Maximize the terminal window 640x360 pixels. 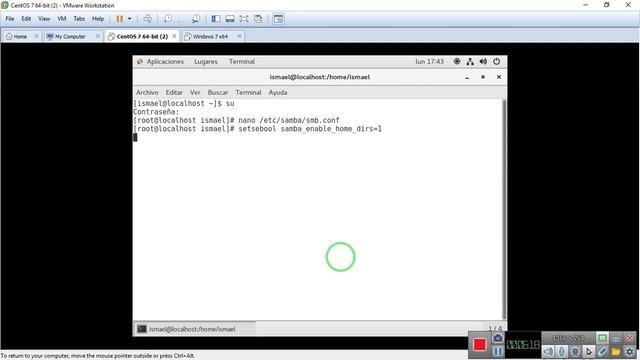click(483, 77)
